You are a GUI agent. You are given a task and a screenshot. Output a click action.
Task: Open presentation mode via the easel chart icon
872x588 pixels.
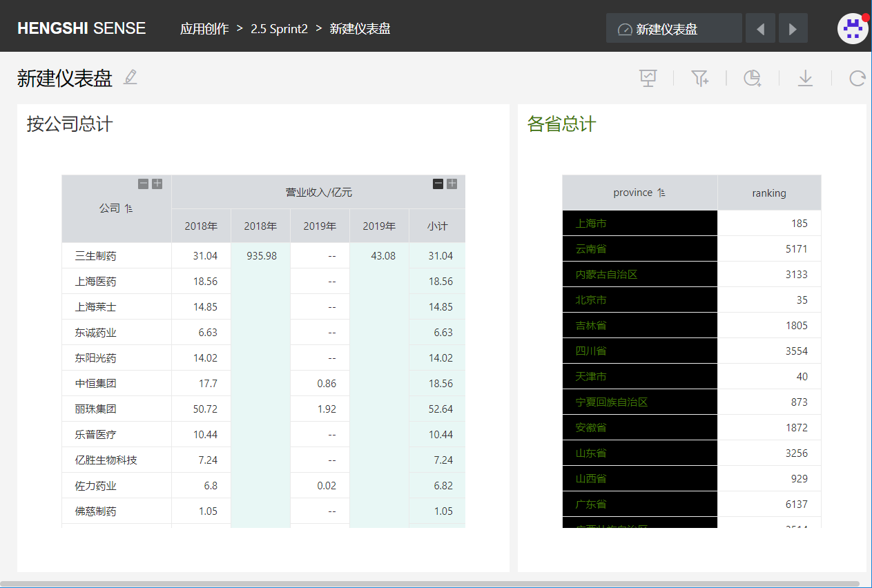tap(648, 78)
